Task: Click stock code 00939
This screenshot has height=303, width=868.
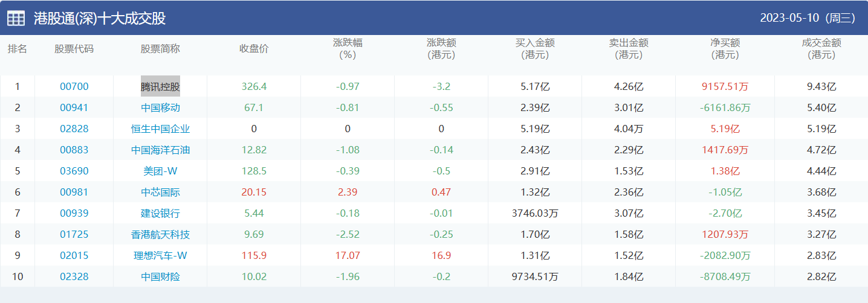Action: click(x=74, y=213)
